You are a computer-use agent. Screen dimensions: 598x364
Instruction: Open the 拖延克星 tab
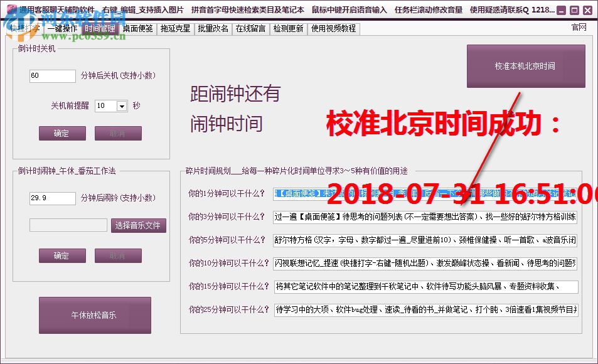[177, 28]
